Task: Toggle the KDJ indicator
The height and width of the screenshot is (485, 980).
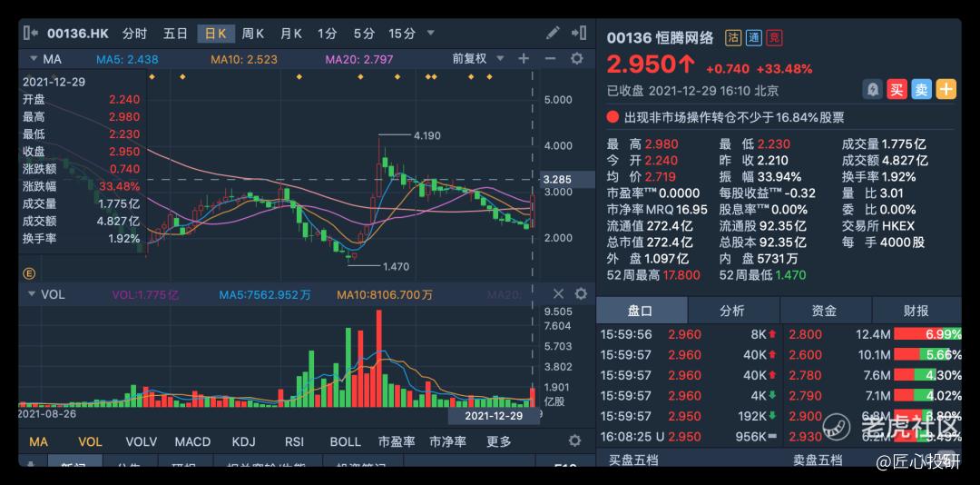Action: pyautogui.click(x=244, y=441)
